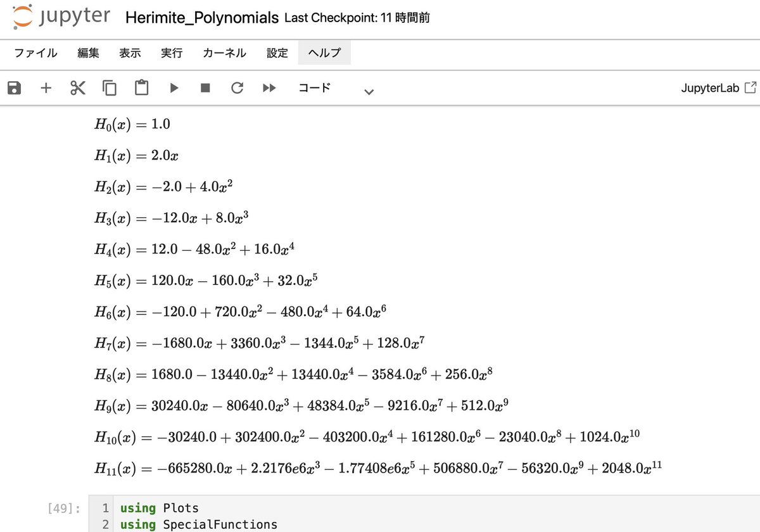Image resolution: width=760 pixels, height=532 pixels.
Task: Insert a new cell with plus icon
Action: (x=46, y=88)
